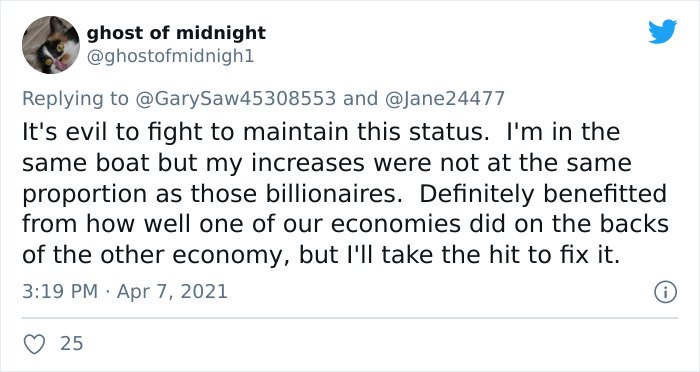Screen dimensions: 700x372
Task: Open the cat profile picture avatar
Action: pyautogui.click(x=50, y=45)
